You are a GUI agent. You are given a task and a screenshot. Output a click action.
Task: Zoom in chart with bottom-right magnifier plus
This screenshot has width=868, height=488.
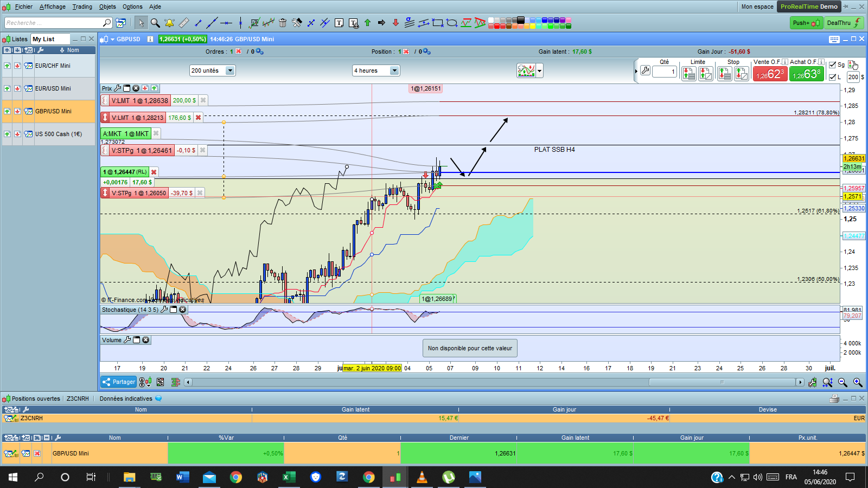[858, 382]
